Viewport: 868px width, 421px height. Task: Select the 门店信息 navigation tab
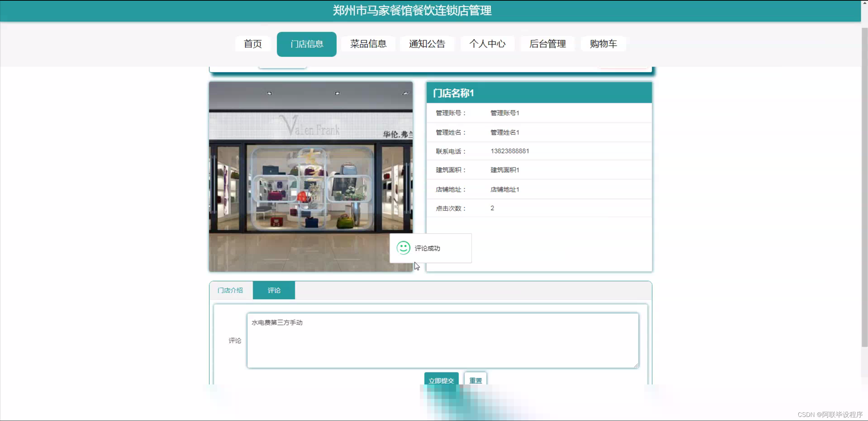point(306,44)
